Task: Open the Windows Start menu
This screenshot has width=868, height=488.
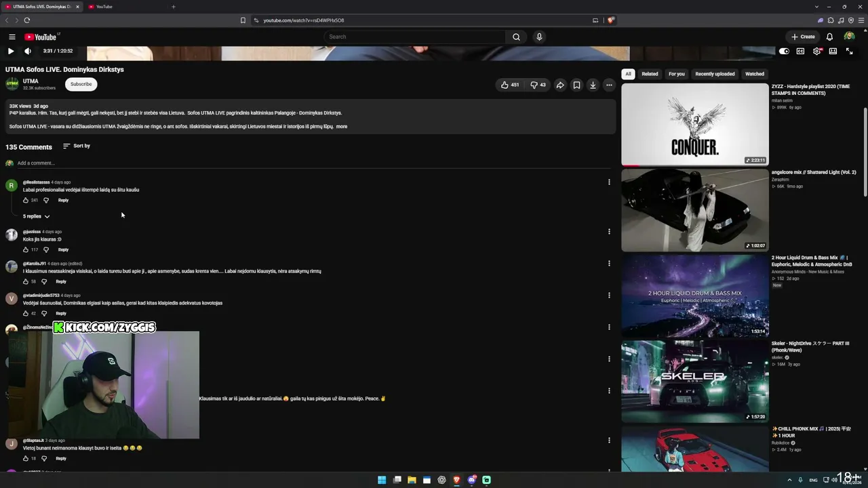Action: tap(382, 480)
